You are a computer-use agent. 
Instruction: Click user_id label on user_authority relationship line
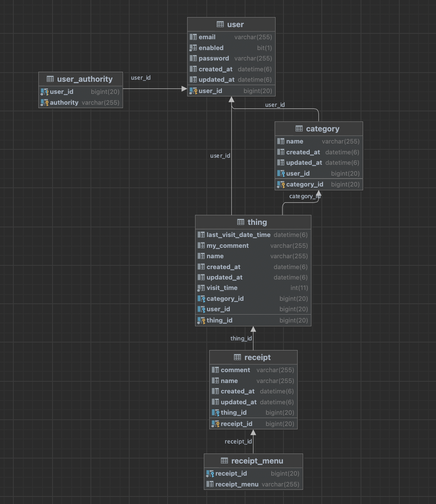141,78
